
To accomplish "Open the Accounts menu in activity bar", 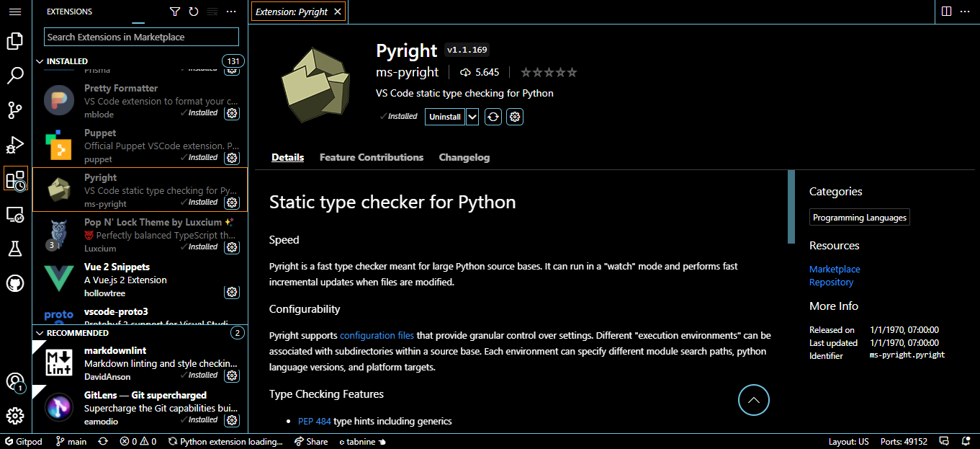I will point(15,382).
